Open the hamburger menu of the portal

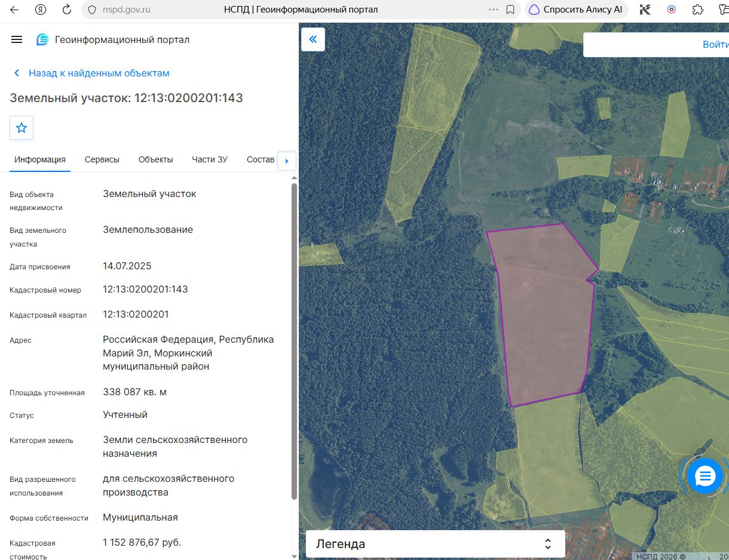tap(17, 39)
